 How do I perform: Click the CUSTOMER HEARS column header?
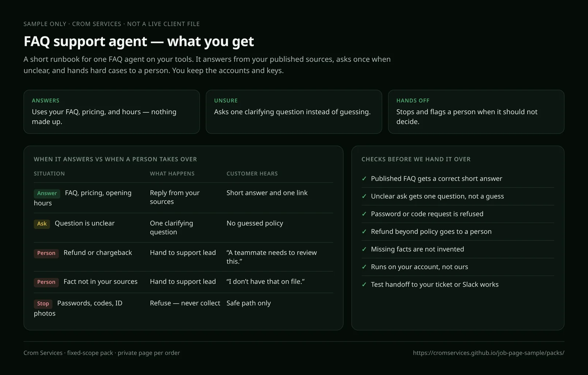252,174
